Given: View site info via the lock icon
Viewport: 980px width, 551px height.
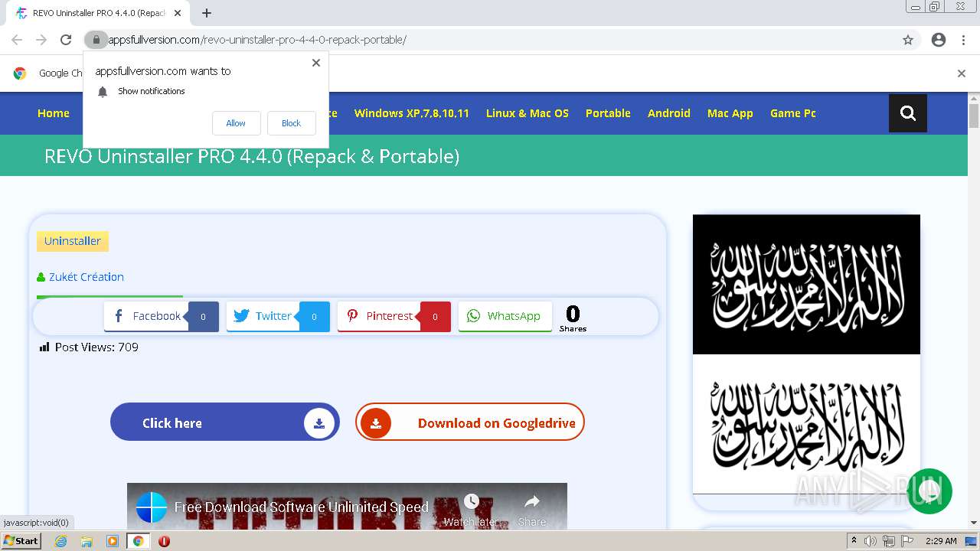Looking at the screenshot, I should [x=96, y=40].
